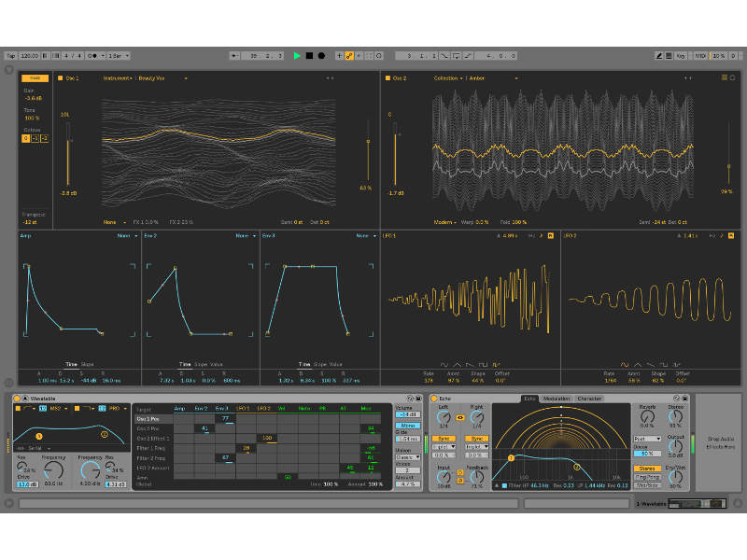Open Echo reverb location Post dropdown
Screen dimensions: 747x560
coord(647,439)
